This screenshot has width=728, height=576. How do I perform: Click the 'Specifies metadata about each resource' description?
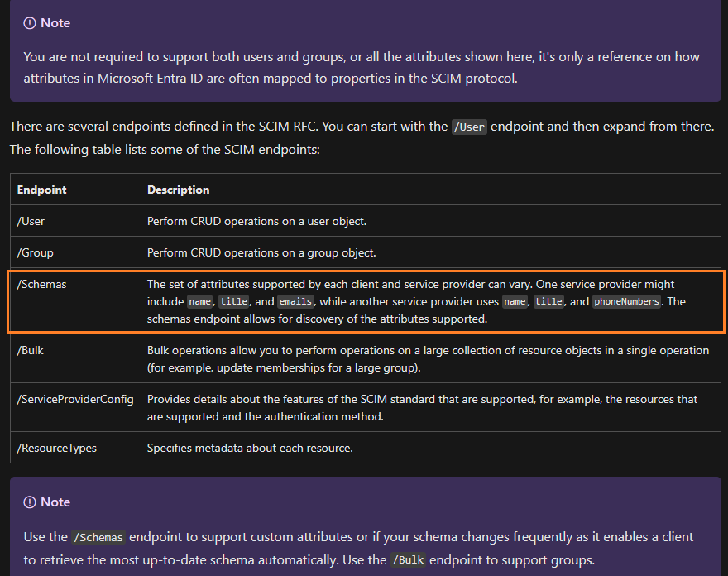tap(250, 448)
